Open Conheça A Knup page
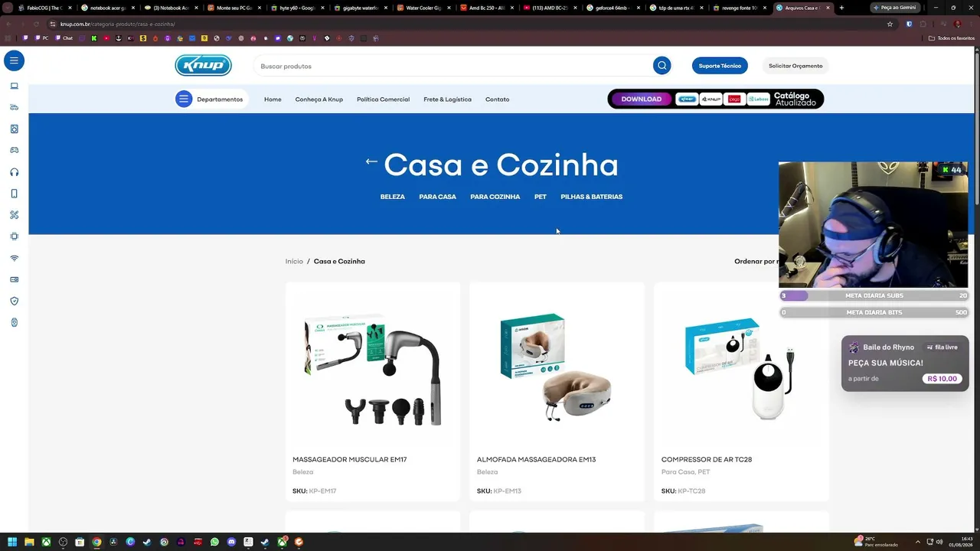The image size is (980, 551). 319,99
